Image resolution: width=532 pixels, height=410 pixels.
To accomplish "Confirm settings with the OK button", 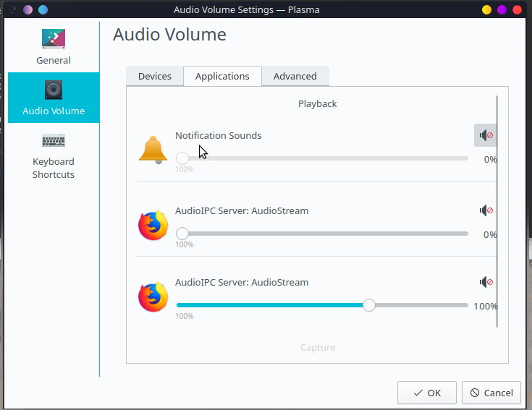I will point(427,393).
